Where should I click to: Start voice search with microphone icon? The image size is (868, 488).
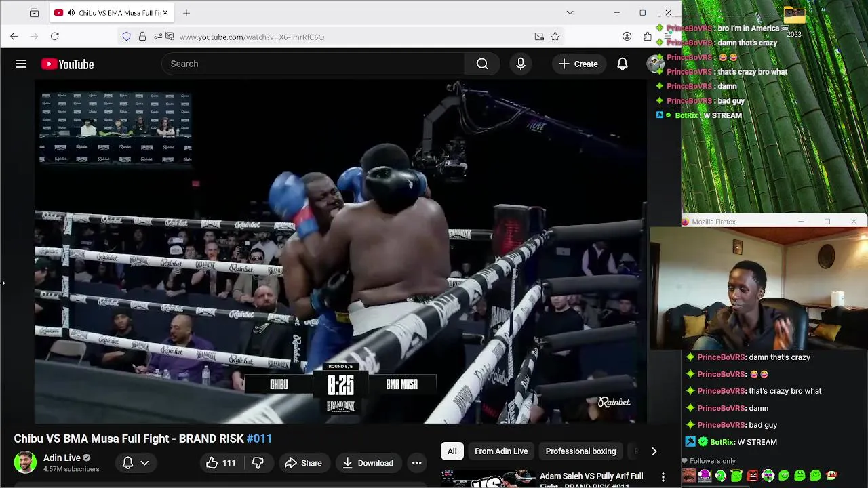coord(521,64)
